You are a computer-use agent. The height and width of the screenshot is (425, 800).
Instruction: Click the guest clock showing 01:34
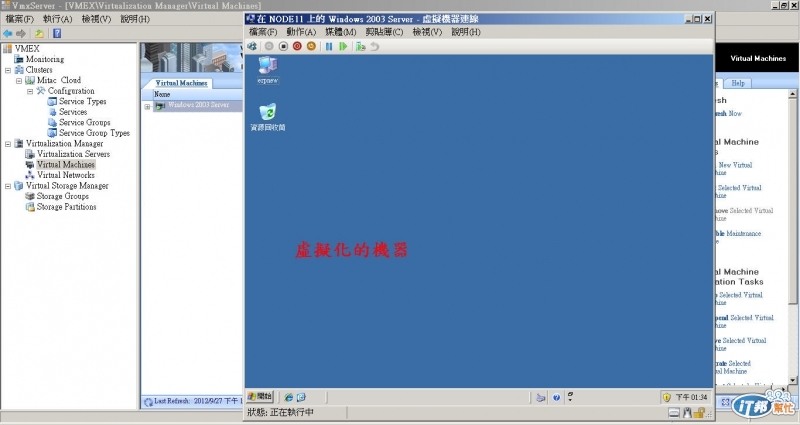(691, 397)
